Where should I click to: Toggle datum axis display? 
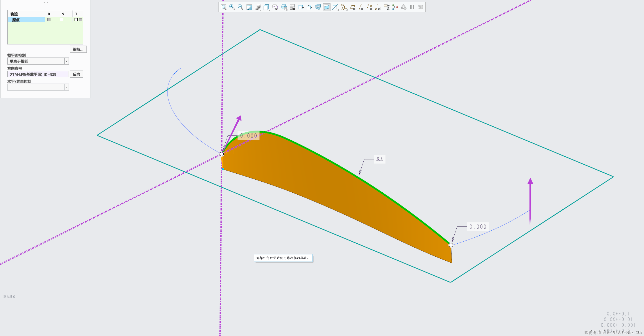(361, 7)
